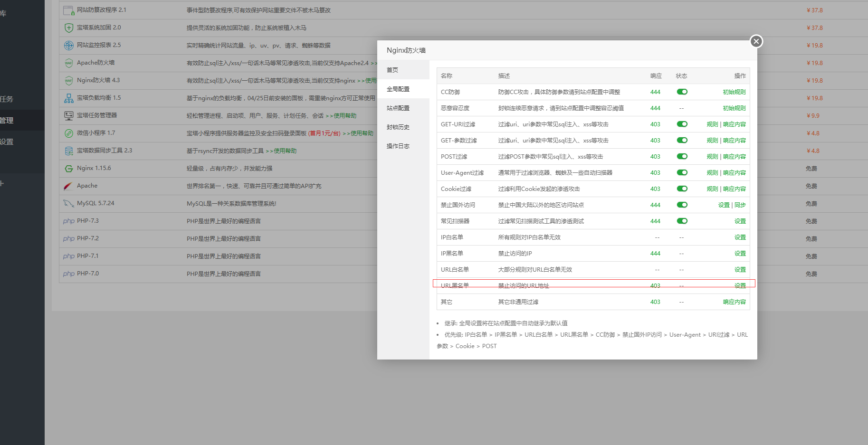Screen dimensions: 868x445
Task: Click 同步 for 禁止国外访问
Action: 740,205
